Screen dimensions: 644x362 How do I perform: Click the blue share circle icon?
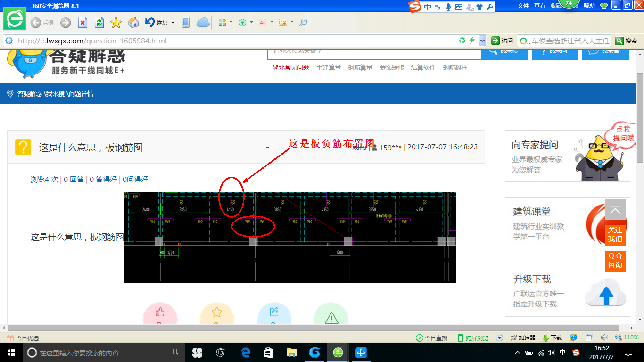274,313
